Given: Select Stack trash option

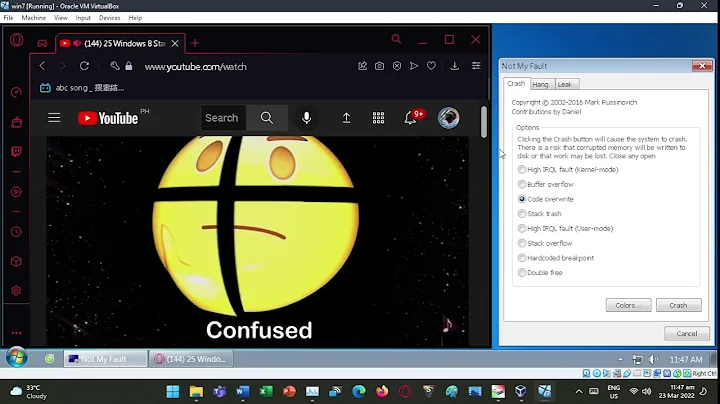Looking at the screenshot, I should click(540, 213).
